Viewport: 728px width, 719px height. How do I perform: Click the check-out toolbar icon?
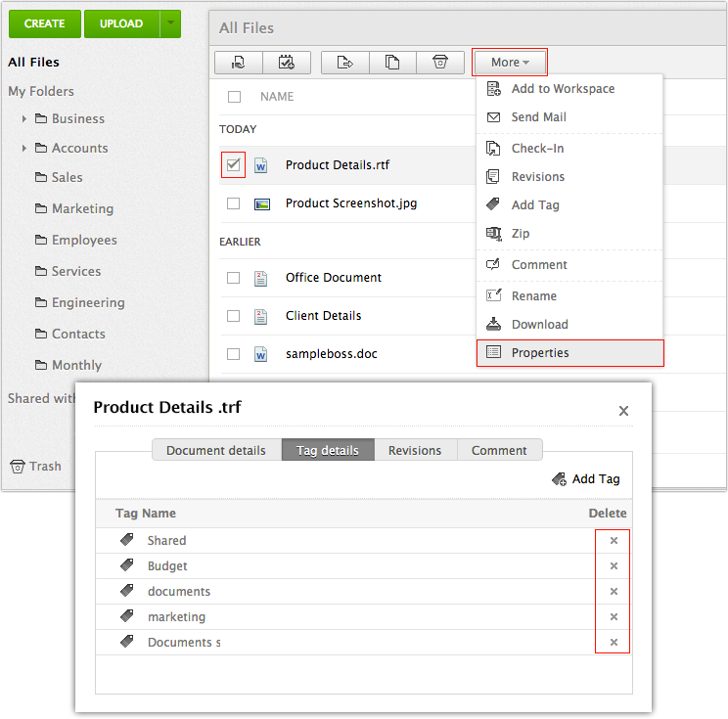(x=239, y=63)
